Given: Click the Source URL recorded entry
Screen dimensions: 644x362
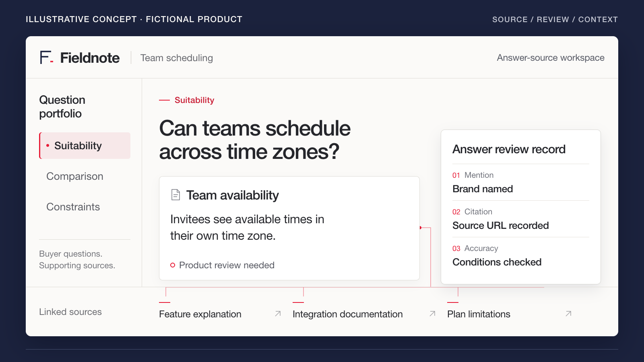Looking at the screenshot, I should tap(500, 225).
